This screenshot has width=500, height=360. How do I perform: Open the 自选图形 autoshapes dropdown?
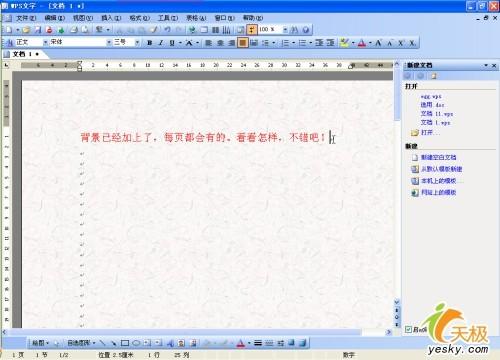[81, 343]
